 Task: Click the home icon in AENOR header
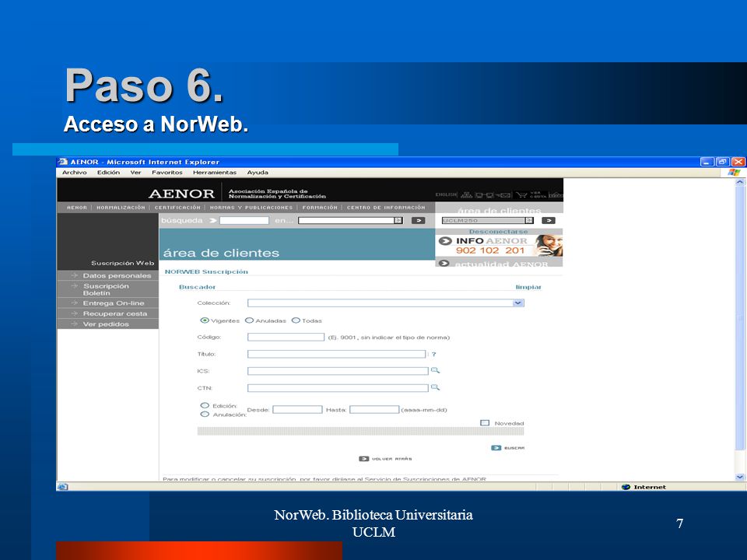tap(556, 194)
